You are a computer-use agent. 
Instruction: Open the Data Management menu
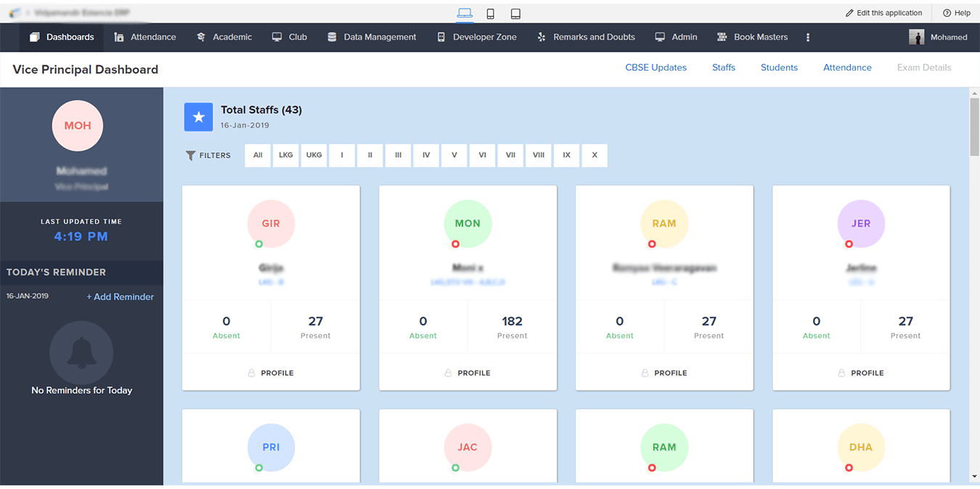pos(372,37)
